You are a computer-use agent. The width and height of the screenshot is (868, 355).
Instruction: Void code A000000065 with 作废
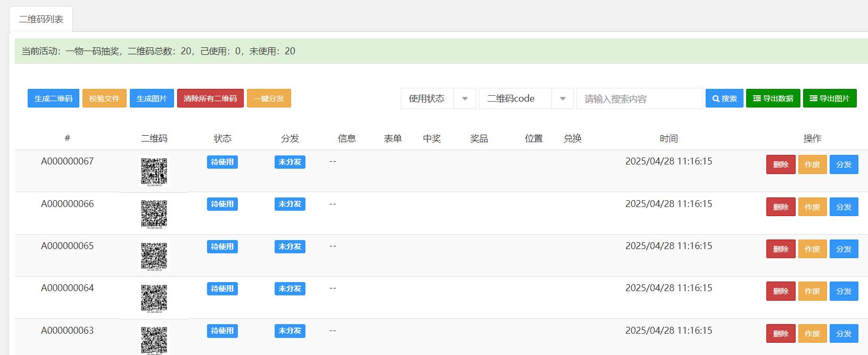[812, 249]
